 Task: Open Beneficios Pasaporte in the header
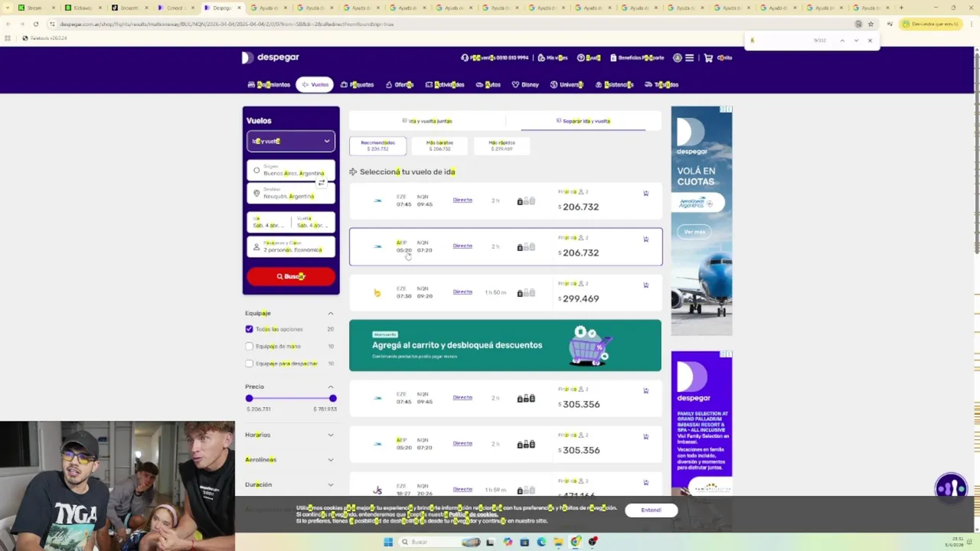click(x=637, y=57)
